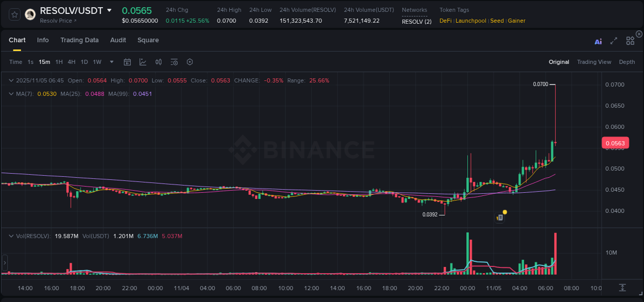Open chart settings via hexagon icon
This screenshot has height=302, width=644.
[x=190, y=62]
